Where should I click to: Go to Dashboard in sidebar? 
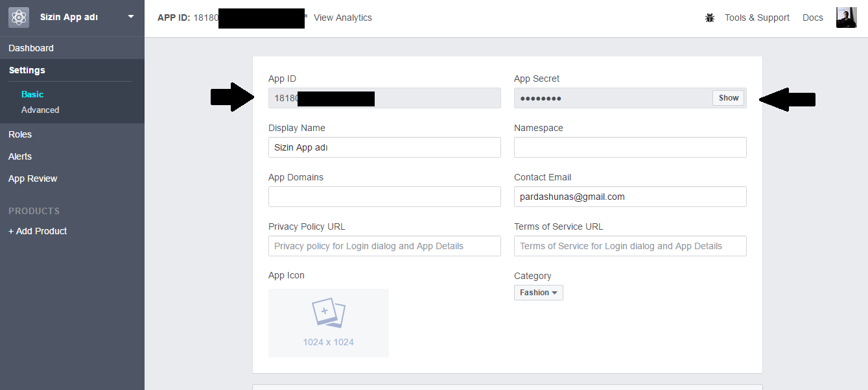click(31, 48)
